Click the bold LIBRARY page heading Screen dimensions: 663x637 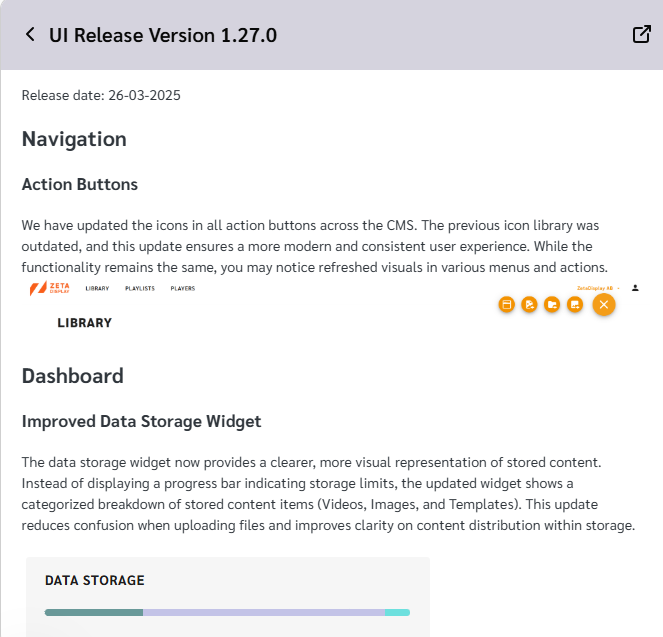click(85, 323)
